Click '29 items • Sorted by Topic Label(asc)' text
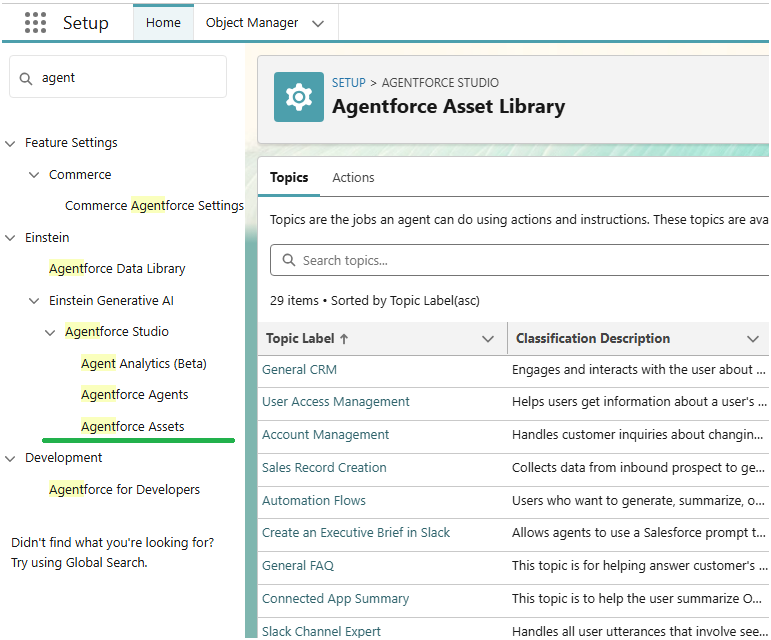This screenshot has height=640, width=771. (x=375, y=300)
